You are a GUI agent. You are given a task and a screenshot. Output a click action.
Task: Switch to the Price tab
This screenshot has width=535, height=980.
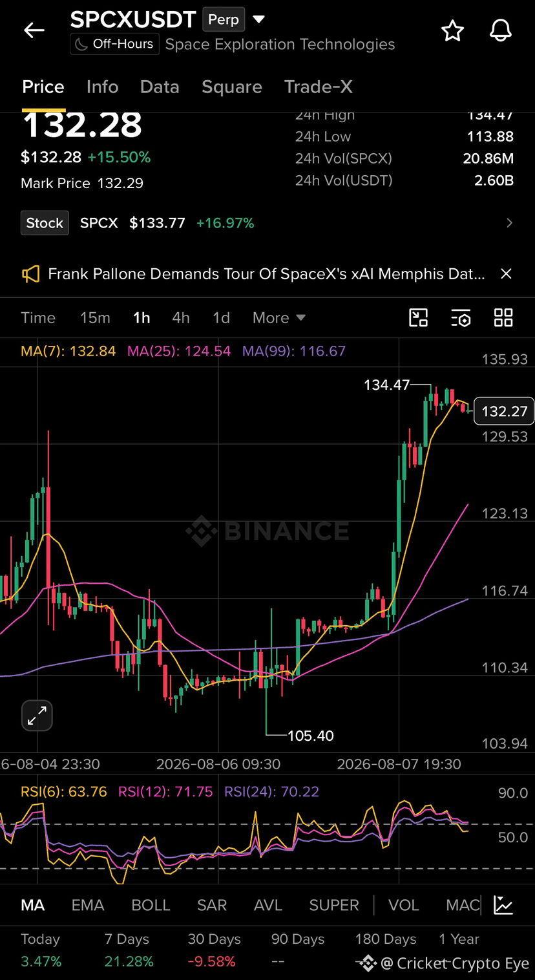(x=43, y=87)
